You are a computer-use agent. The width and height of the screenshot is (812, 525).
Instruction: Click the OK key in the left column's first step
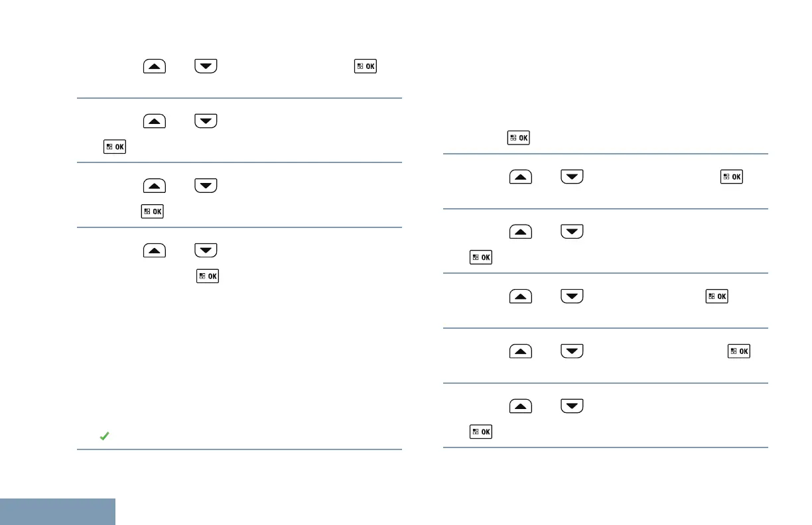click(365, 67)
